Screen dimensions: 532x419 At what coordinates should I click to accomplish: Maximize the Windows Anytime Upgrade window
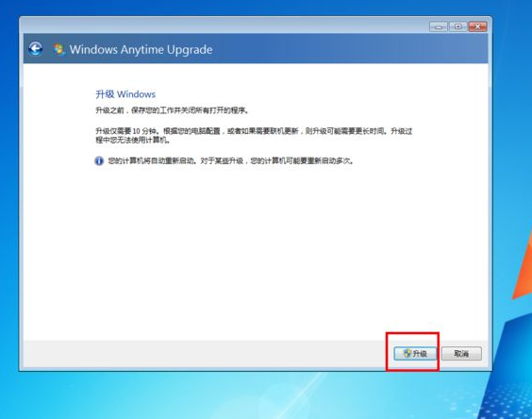pyautogui.click(x=458, y=26)
